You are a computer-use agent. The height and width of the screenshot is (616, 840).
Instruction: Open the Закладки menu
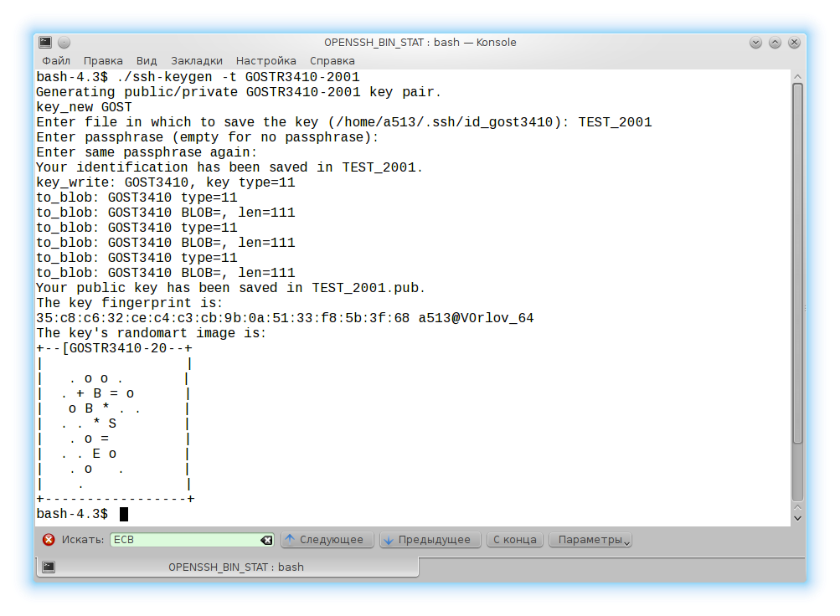click(x=197, y=60)
